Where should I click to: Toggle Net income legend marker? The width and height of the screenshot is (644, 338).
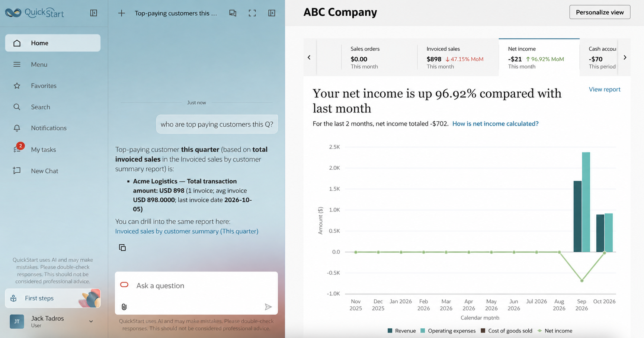539,331
